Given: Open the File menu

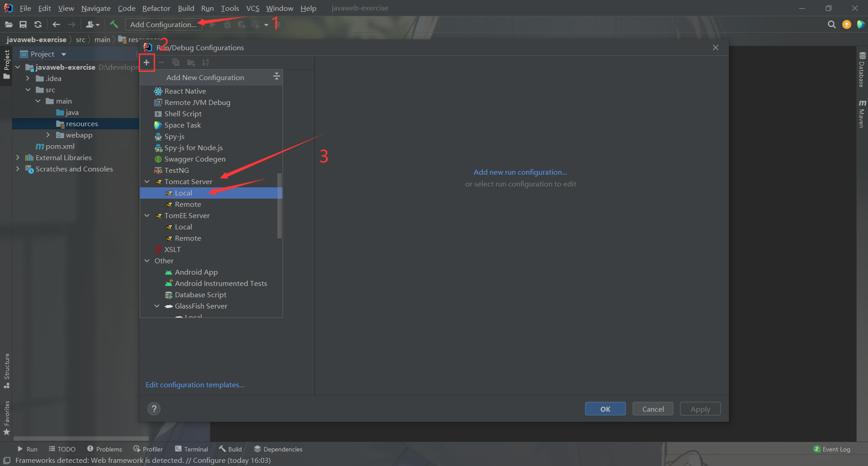Looking at the screenshot, I should point(25,8).
